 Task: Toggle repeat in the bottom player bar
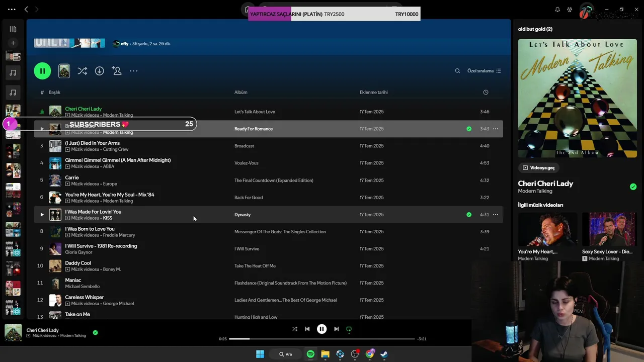point(349,329)
